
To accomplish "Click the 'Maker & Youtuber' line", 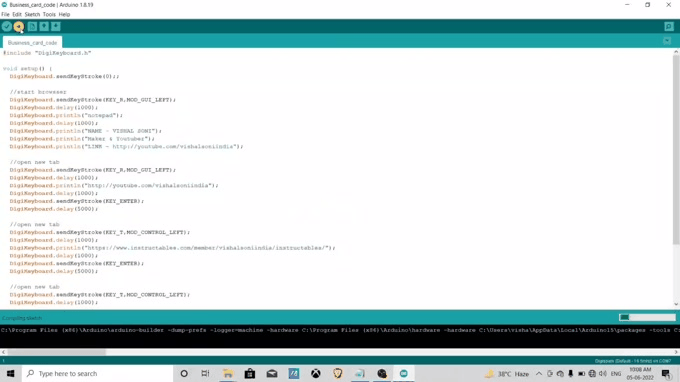I will point(82,139).
